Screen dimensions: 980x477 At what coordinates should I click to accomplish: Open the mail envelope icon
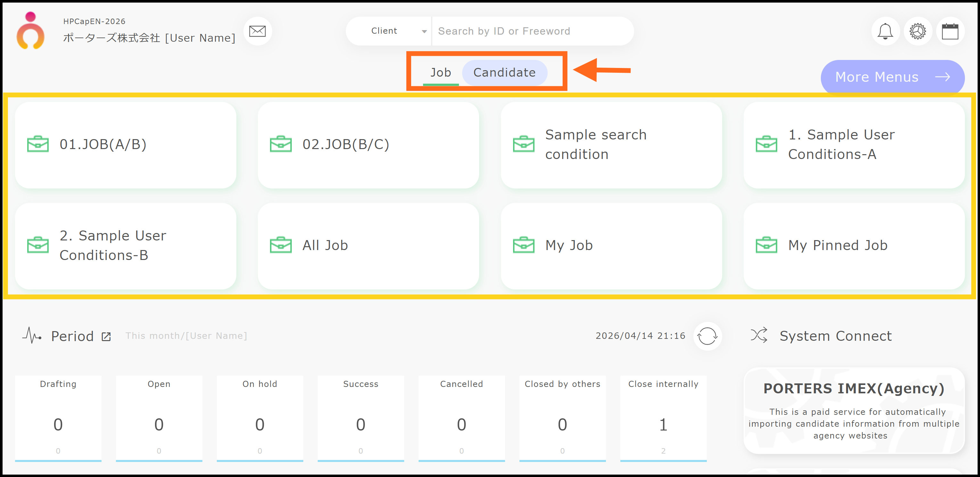257,31
